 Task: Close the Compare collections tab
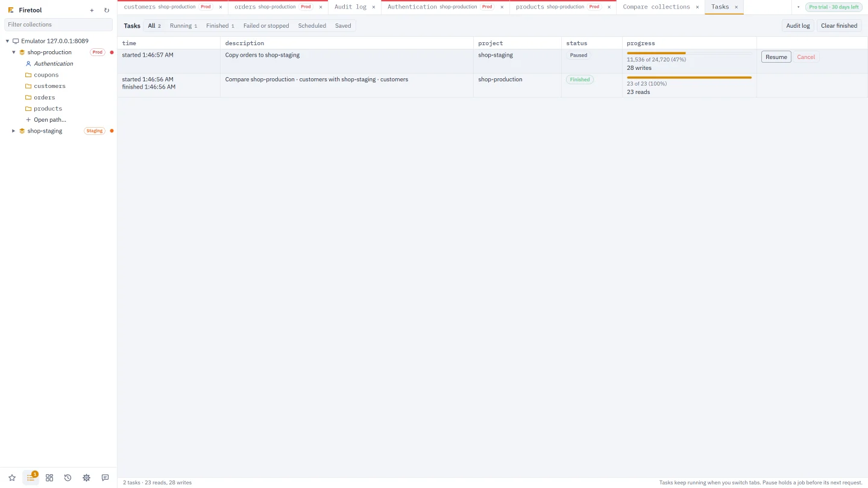(697, 7)
